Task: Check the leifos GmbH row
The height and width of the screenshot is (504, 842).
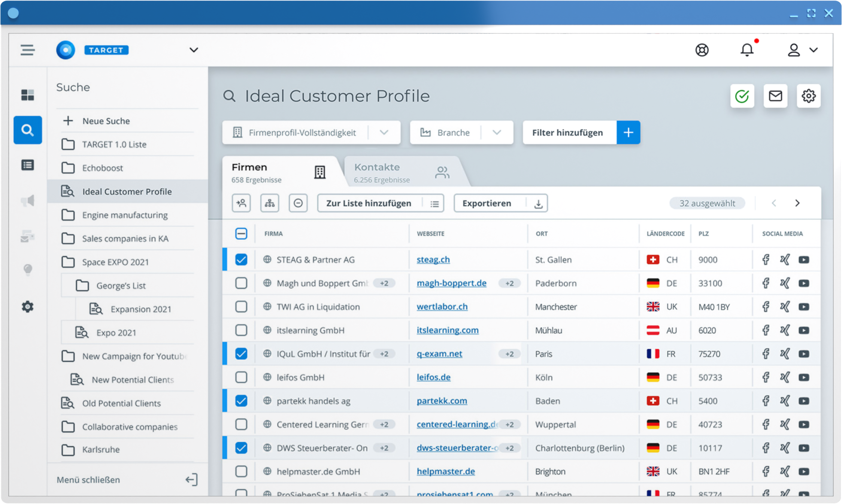Action: click(241, 377)
